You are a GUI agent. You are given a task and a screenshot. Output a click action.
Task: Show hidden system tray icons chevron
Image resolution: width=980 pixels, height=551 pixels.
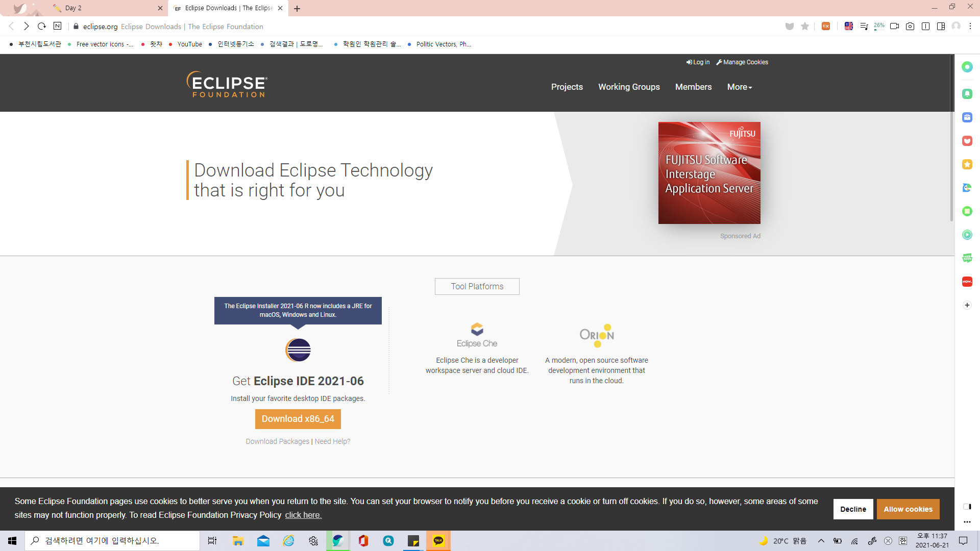point(821,541)
